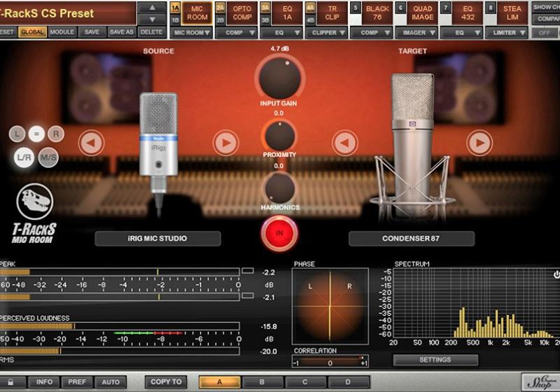Image resolution: width=560 pixels, height=392 pixels.
Task: Click the CONDENSER 87 target name field
Action: pyautogui.click(x=412, y=239)
